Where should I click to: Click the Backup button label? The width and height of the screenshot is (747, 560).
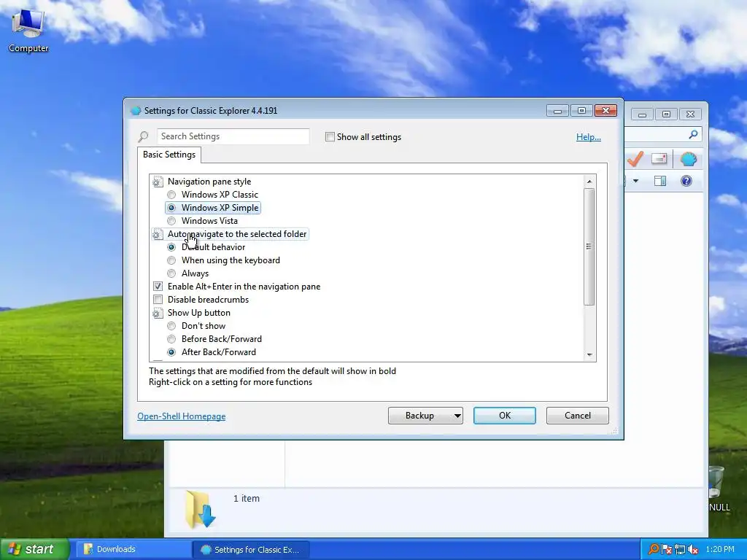(x=419, y=416)
